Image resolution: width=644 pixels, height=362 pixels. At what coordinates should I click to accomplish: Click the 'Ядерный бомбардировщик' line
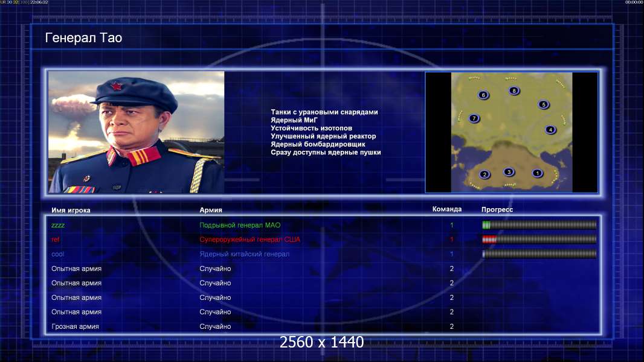[318, 144]
